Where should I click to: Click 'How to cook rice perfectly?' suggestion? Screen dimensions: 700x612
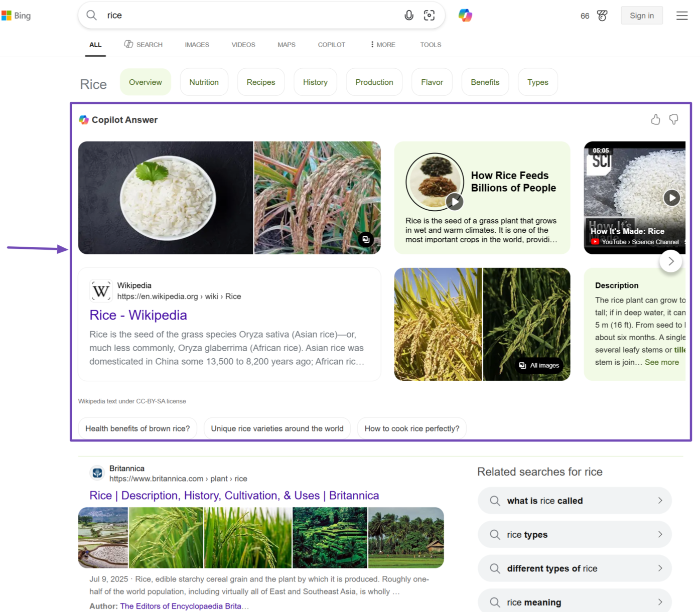pos(412,428)
